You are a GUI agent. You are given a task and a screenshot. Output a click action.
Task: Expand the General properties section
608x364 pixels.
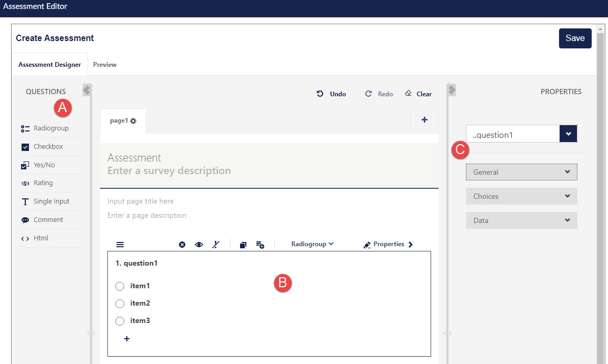521,172
